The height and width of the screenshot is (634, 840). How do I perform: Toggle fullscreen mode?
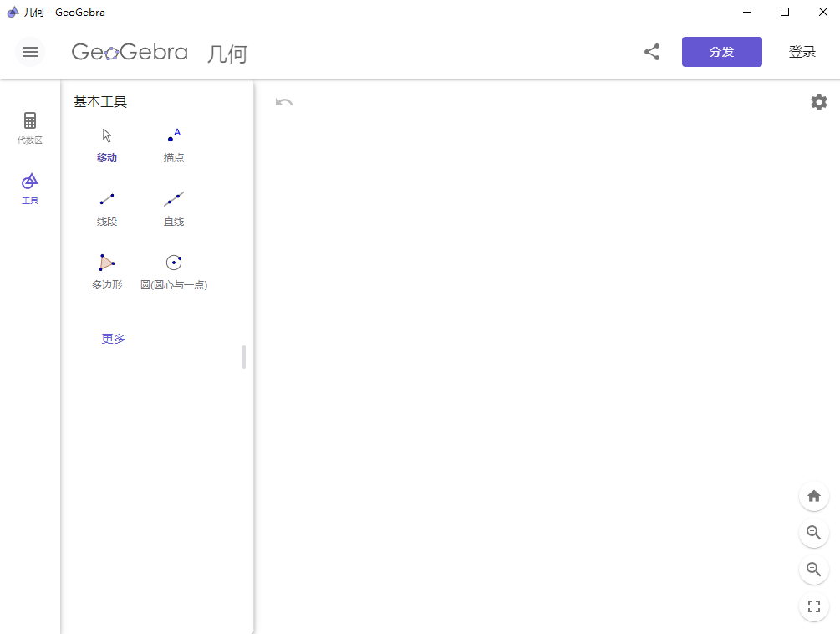click(x=814, y=607)
